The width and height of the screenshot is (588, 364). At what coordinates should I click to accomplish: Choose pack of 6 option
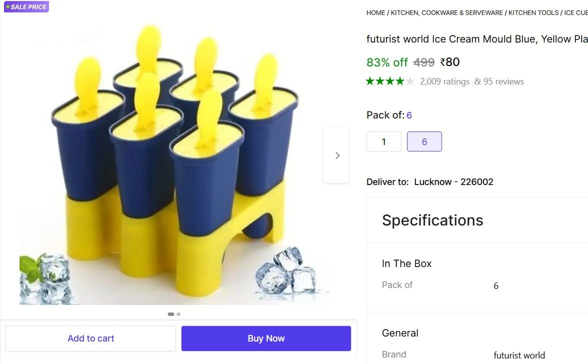point(424,141)
